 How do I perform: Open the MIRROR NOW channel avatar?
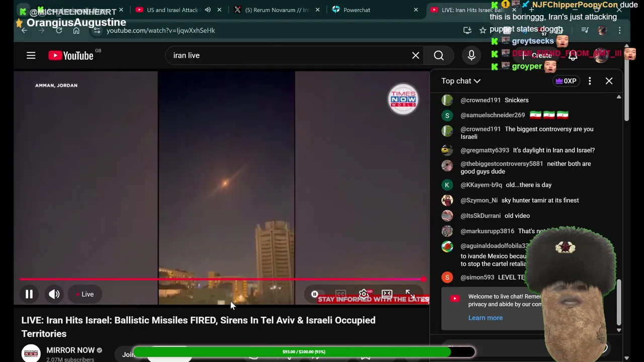click(31, 353)
